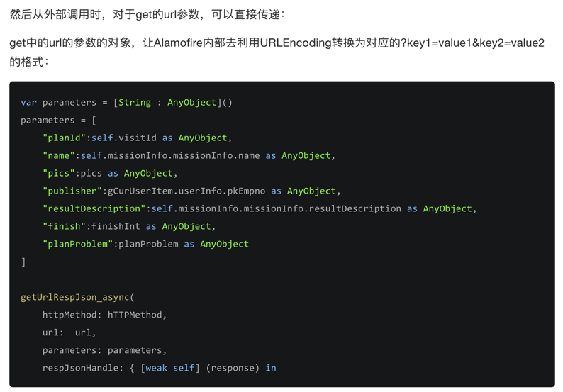Click the "pics" key in code

(x=61, y=173)
